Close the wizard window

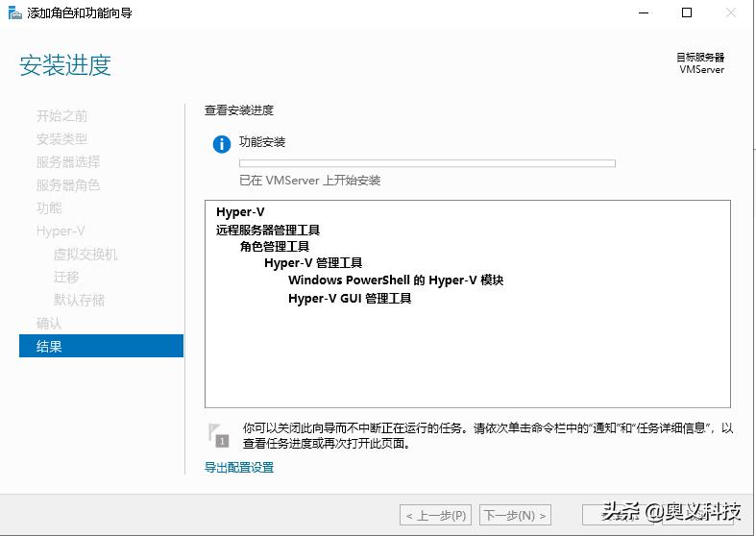(731, 13)
